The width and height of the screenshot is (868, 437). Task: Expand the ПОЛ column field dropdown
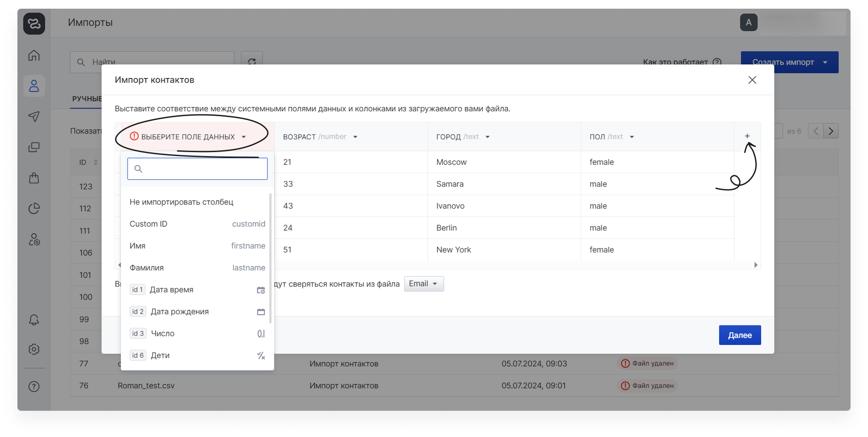632,137
